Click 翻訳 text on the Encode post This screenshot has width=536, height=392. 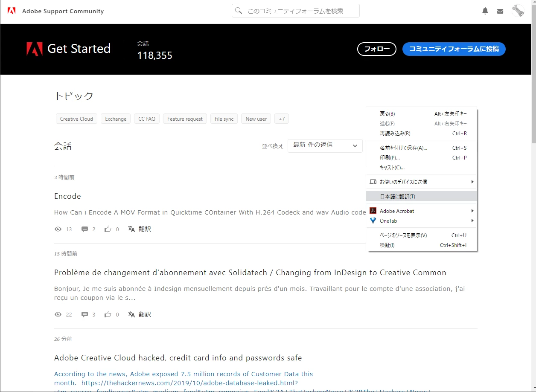tap(145, 229)
